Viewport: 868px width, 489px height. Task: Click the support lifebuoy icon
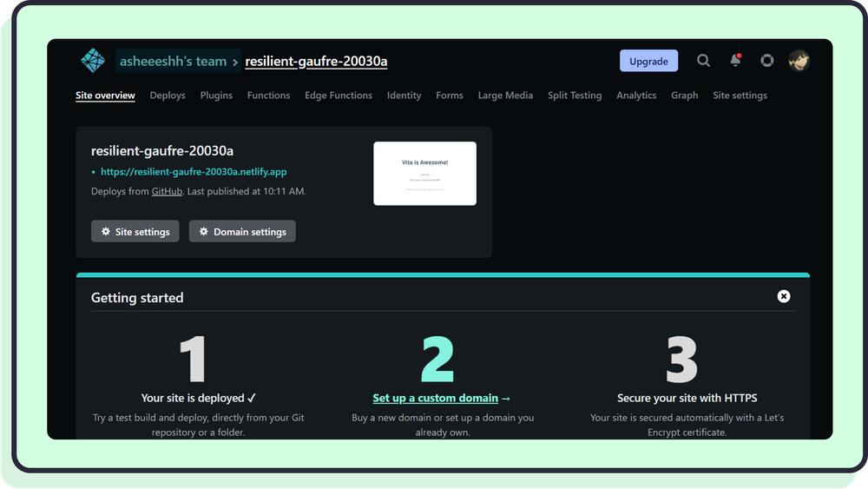pos(767,61)
